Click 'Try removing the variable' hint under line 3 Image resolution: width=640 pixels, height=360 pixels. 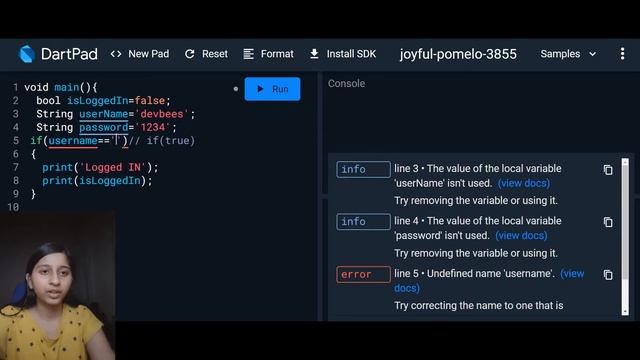point(476,201)
